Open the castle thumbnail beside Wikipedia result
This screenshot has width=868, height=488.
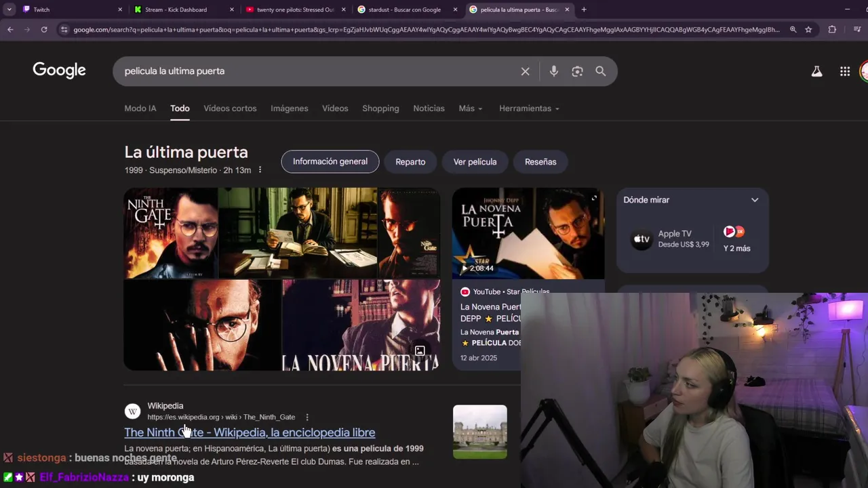480,432
